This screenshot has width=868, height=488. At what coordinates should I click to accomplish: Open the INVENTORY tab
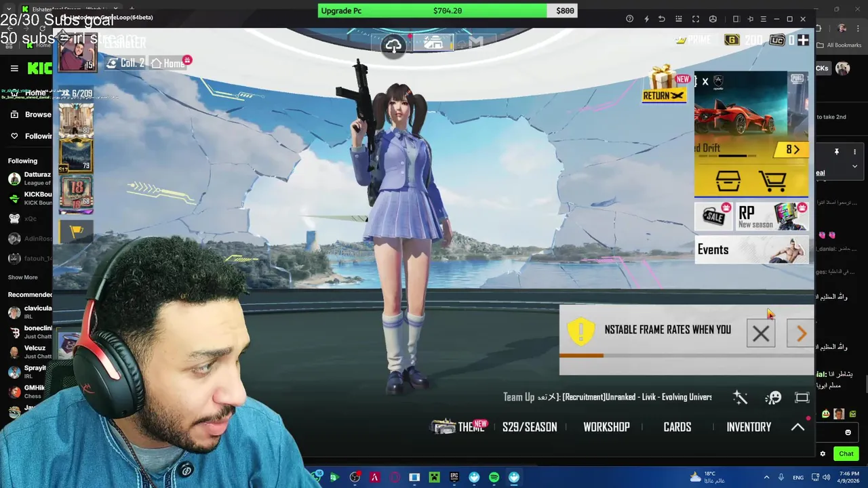click(x=749, y=427)
